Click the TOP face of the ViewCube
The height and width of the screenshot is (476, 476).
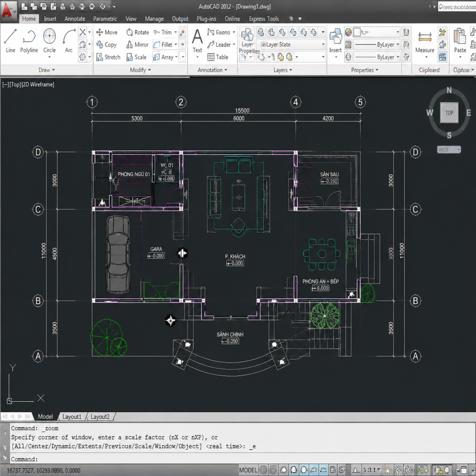click(x=449, y=112)
